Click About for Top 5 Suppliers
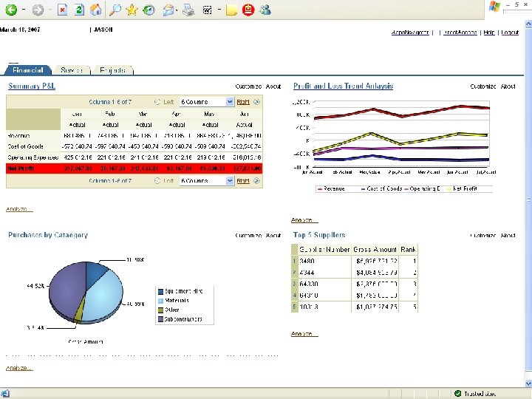Screen dimensions: 532x399 pos(508,235)
